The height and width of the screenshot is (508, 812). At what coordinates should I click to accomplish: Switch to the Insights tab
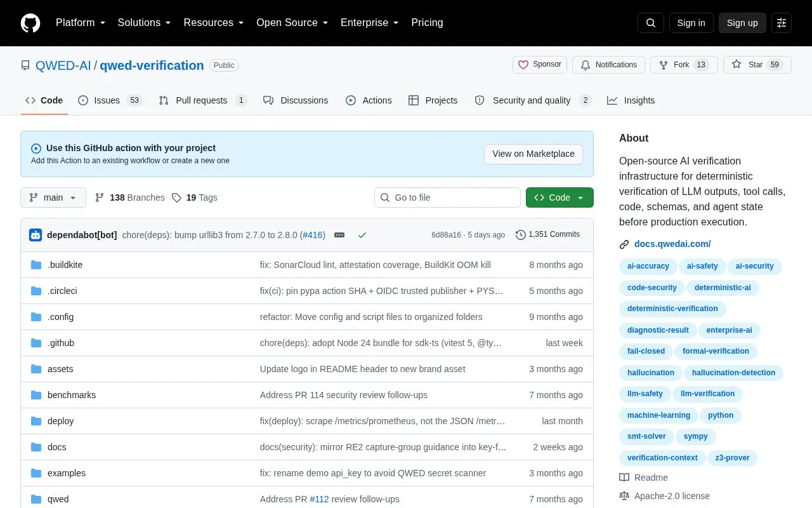pyautogui.click(x=631, y=100)
